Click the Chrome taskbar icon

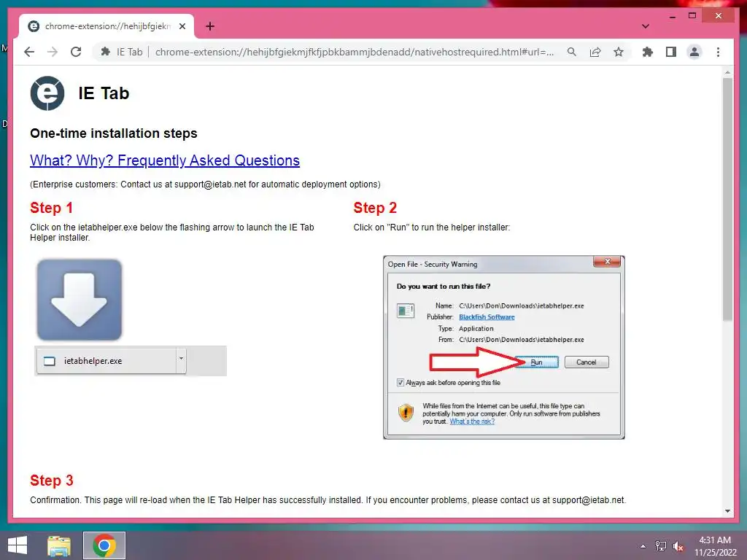[x=104, y=545]
